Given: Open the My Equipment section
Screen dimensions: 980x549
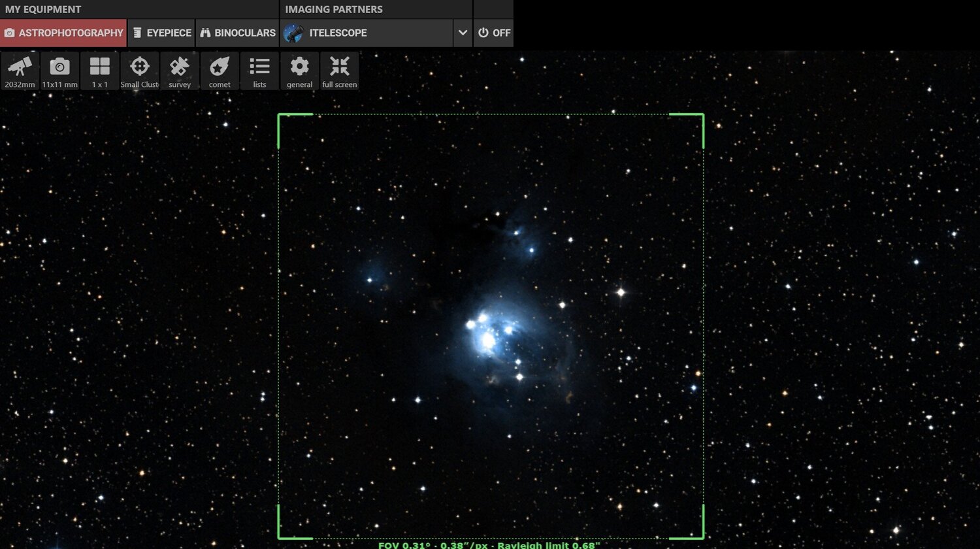Looking at the screenshot, I should coord(42,9).
